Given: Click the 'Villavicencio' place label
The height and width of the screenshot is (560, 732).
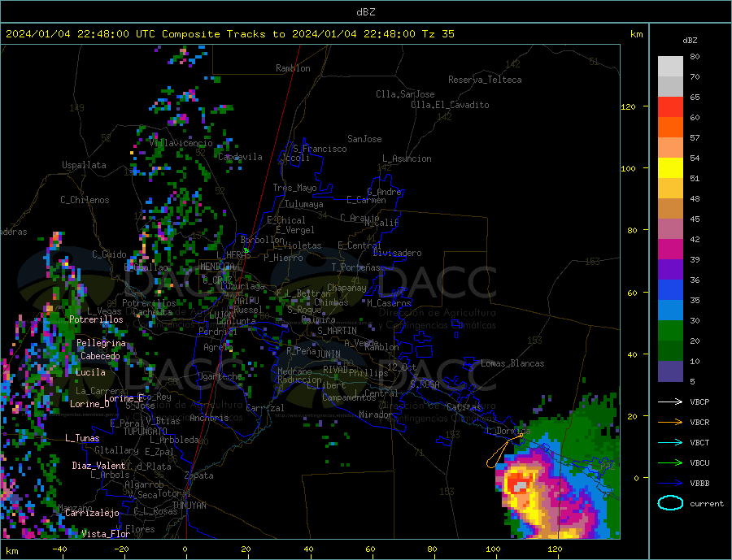Looking at the screenshot, I should 181,143.
